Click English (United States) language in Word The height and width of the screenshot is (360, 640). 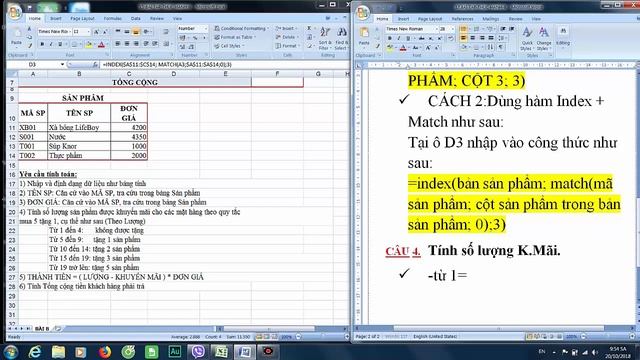[435, 336]
